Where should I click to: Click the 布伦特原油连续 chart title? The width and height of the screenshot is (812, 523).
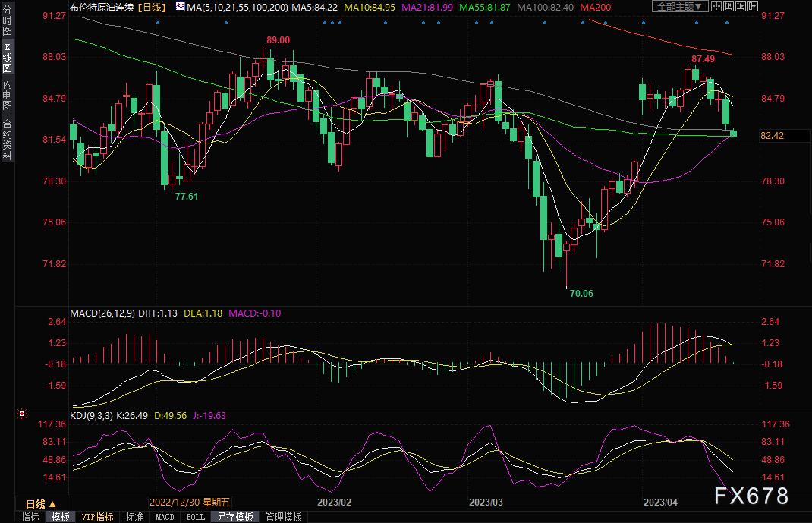[102, 8]
